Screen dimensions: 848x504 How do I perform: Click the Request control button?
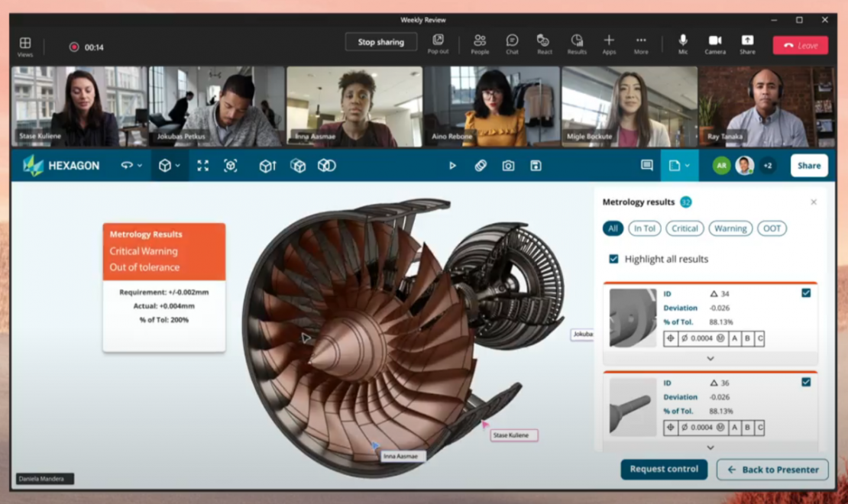663,469
